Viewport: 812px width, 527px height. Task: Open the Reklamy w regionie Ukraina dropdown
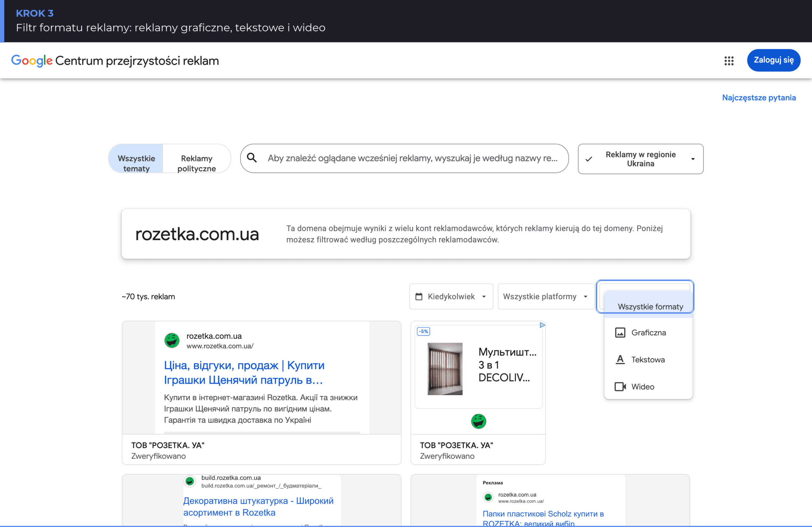pos(640,159)
